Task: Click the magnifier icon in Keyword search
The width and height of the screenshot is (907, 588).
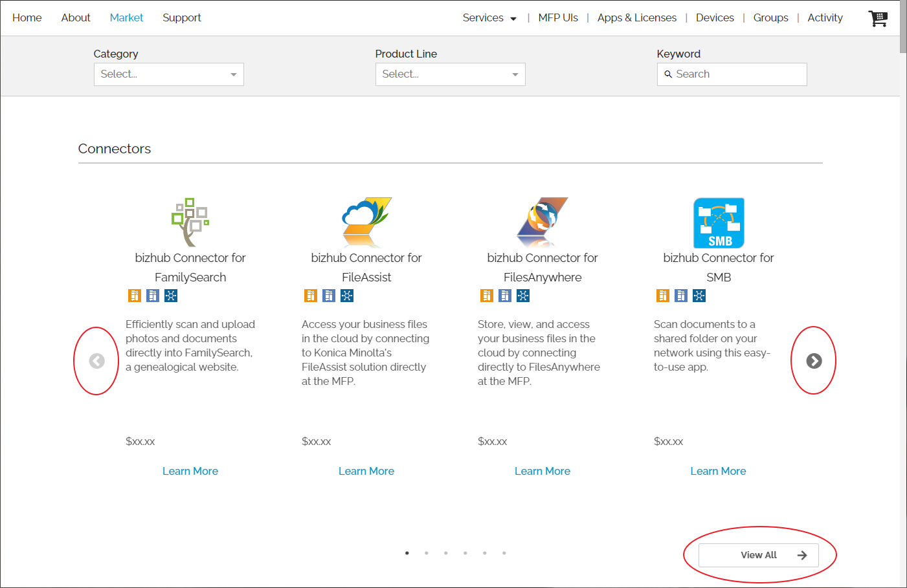Action: pyautogui.click(x=668, y=74)
